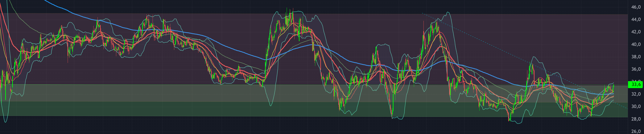Click the 26,0 price axis label
644x134 pixels.
click(636, 131)
